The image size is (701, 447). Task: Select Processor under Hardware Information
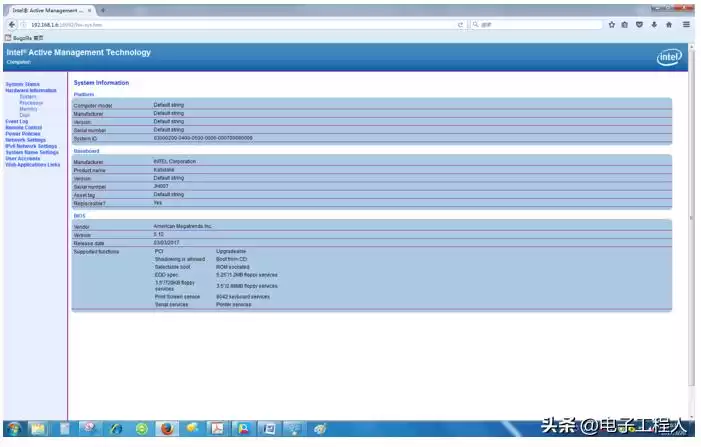point(31,102)
